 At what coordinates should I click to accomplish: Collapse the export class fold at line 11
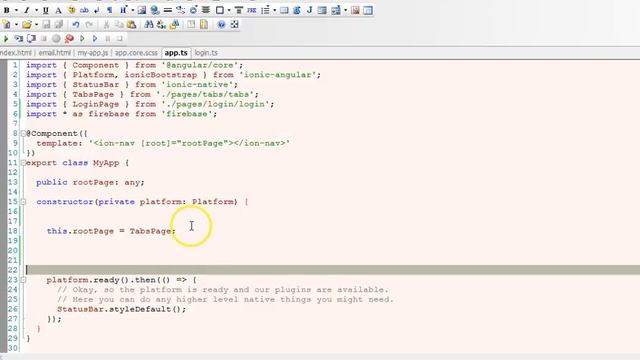point(23,163)
